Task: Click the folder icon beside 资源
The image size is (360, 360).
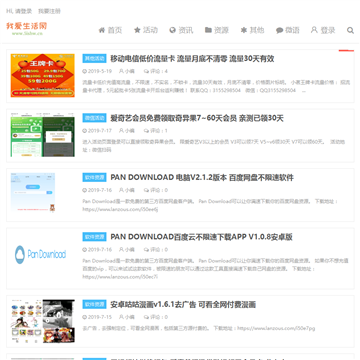Action: [208, 30]
